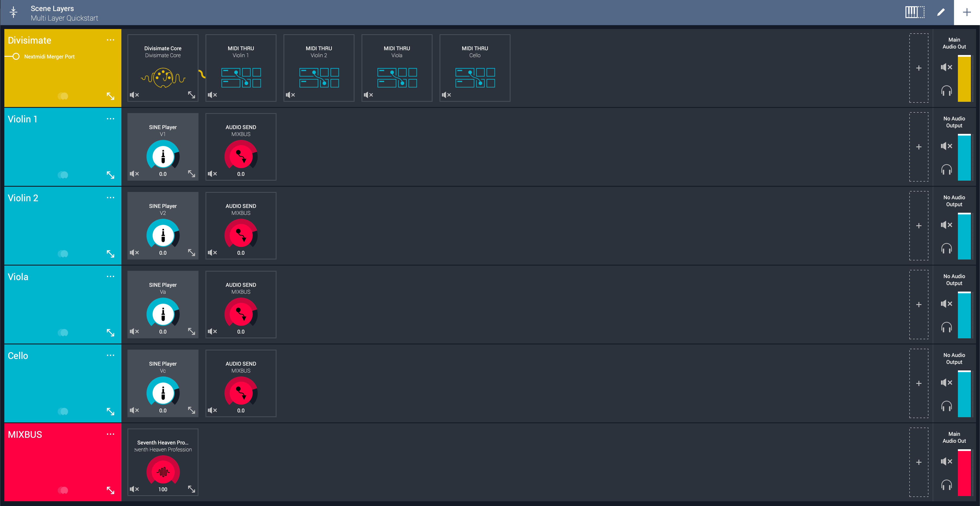Click the Seventh Heaven reverb waveform knob

coord(163,472)
